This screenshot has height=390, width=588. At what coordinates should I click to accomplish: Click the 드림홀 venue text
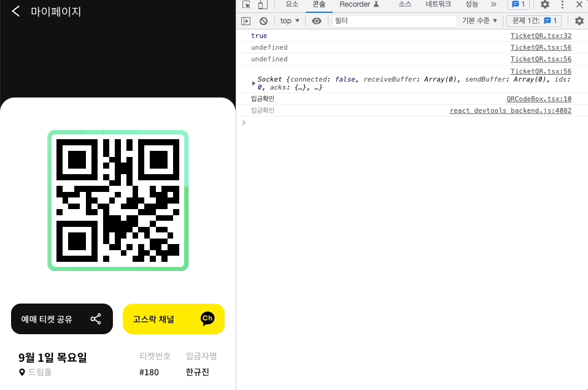click(x=40, y=372)
